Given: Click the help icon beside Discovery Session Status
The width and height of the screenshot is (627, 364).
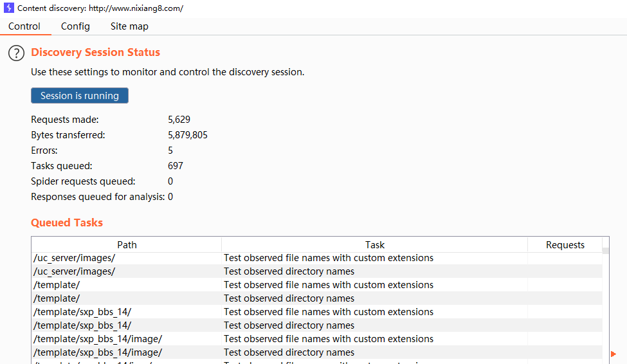Looking at the screenshot, I should (16, 53).
